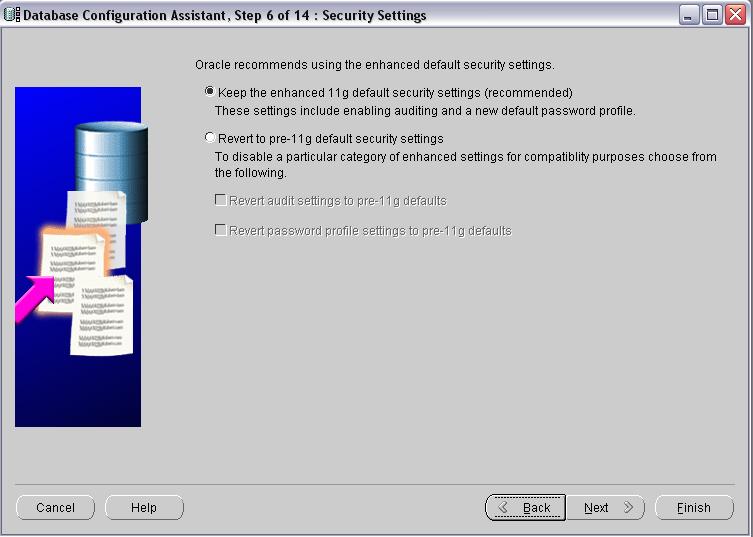Go Back to the previous step
The image size is (753, 537).
point(525,508)
